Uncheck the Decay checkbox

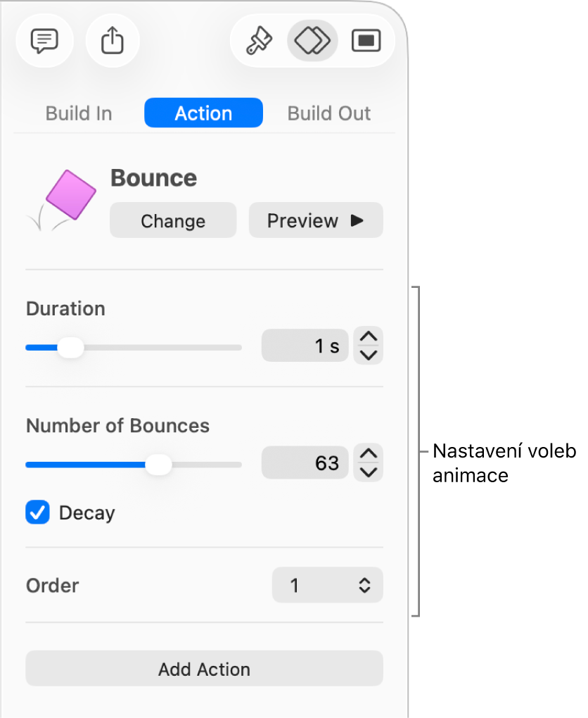(x=38, y=512)
